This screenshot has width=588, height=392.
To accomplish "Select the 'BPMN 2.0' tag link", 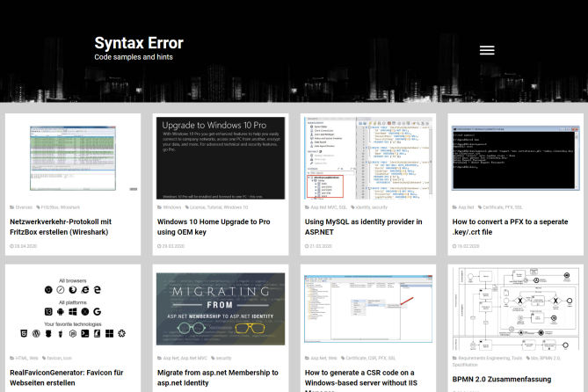I will tap(550, 359).
